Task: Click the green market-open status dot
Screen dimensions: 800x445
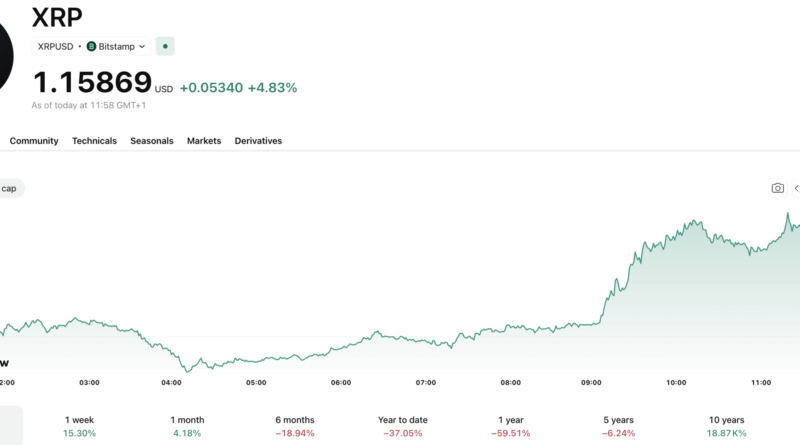Action: coord(165,46)
